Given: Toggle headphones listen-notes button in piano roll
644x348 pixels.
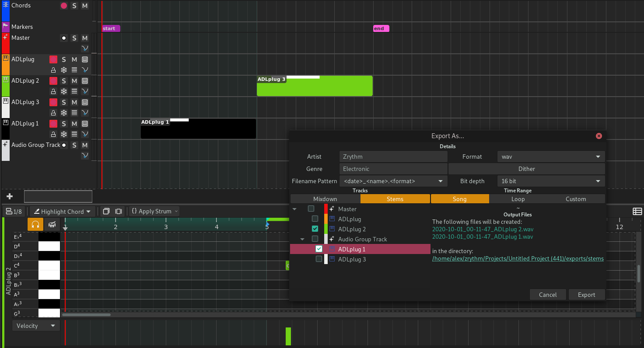Looking at the screenshot, I should [35, 224].
